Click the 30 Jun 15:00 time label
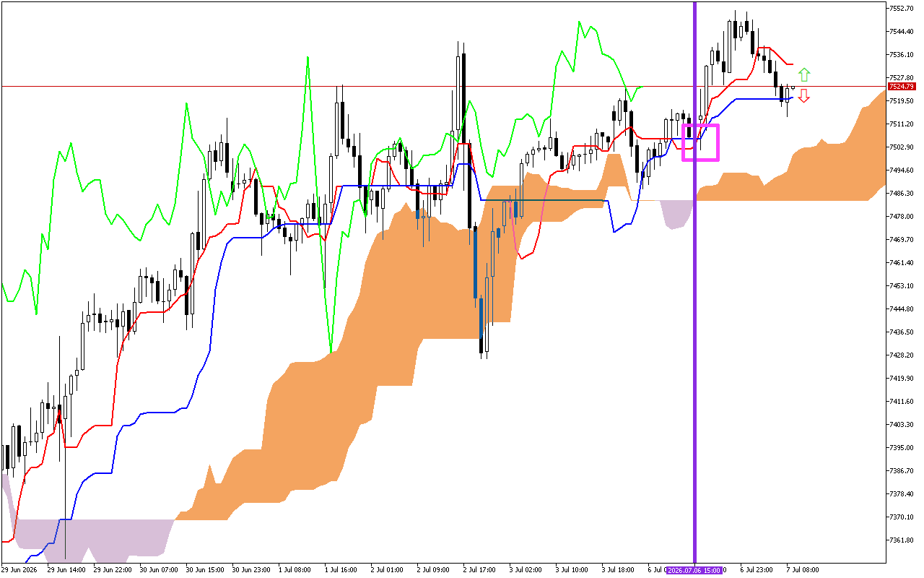Screen dimensions: 924x578 tap(204, 569)
